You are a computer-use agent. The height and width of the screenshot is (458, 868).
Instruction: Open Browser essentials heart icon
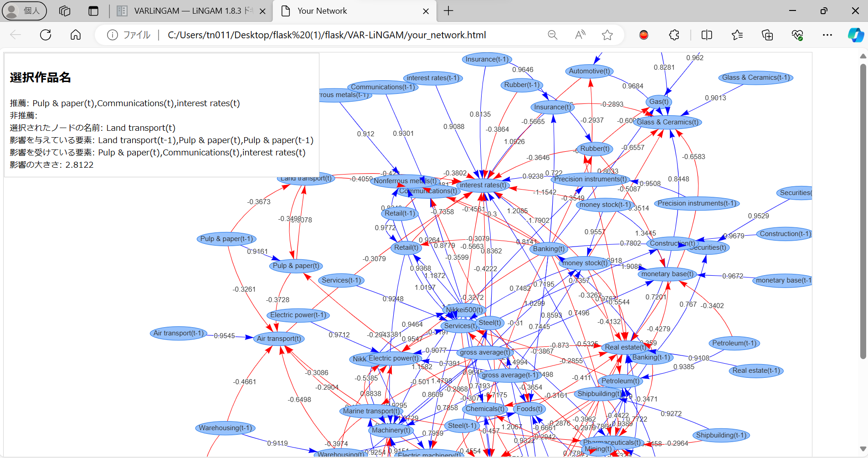click(x=797, y=35)
